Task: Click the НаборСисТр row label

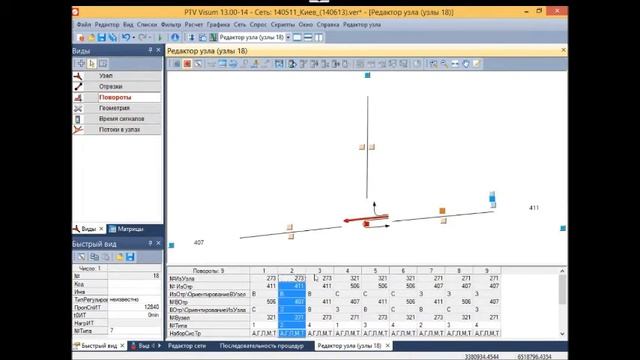Action: pyautogui.click(x=209, y=333)
